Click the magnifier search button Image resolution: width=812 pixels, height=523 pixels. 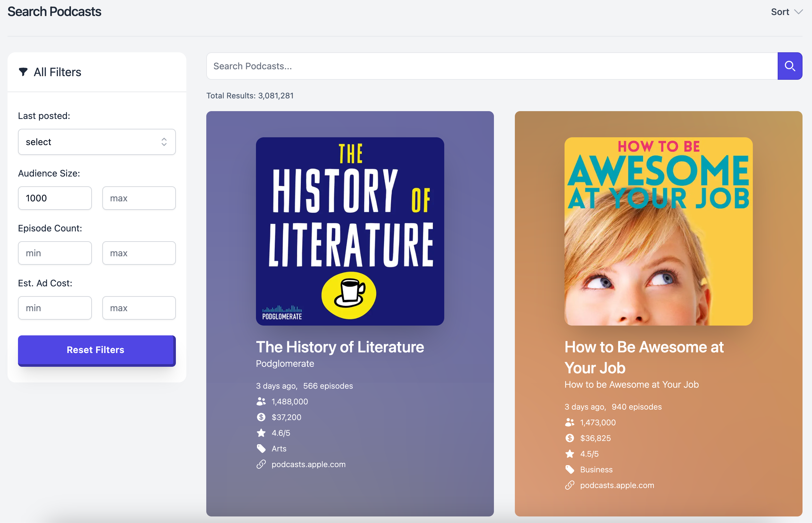click(789, 66)
